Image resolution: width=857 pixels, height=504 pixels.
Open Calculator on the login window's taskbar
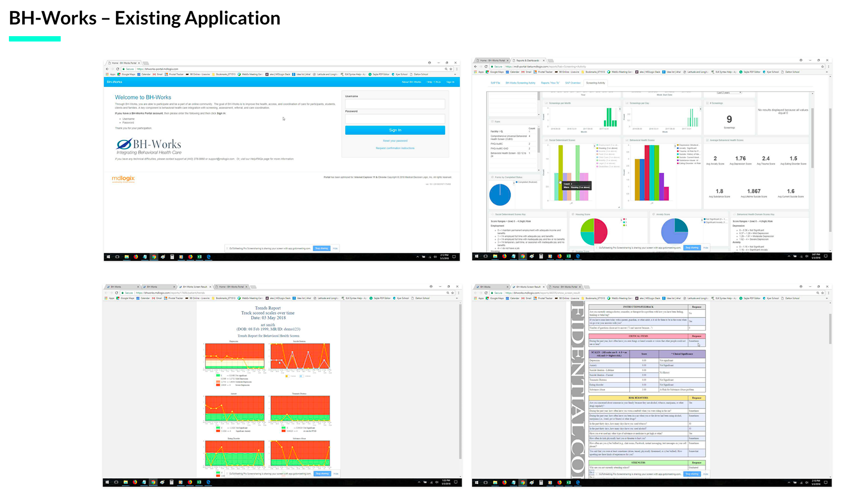tap(172, 257)
